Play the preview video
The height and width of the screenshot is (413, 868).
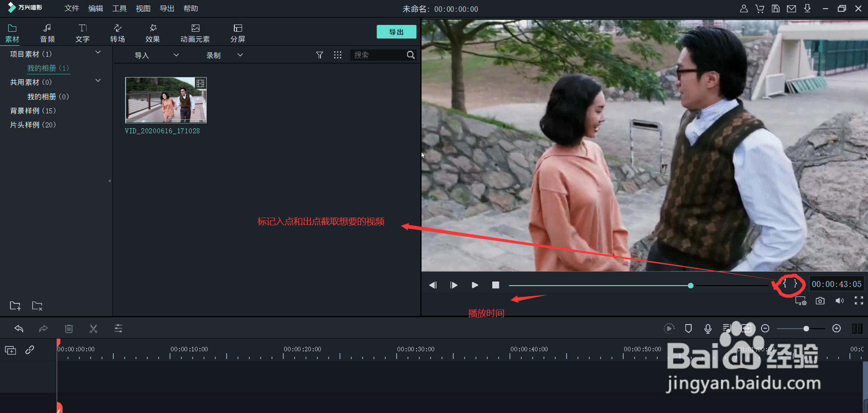475,285
